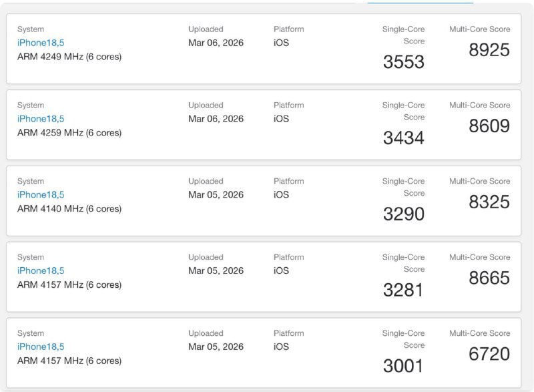Select the 8609 multi-core score value

489,126
